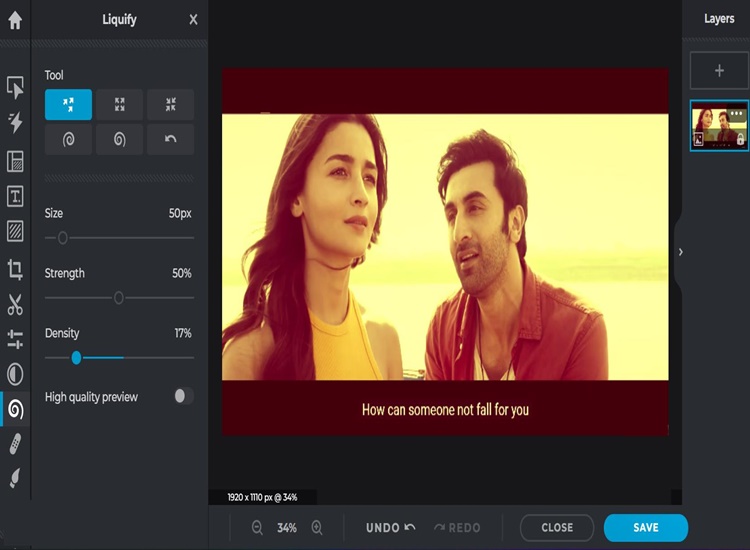This screenshot has height=550, width=750.
Task: Click the Density value 17%
Action: pos(183,333)
